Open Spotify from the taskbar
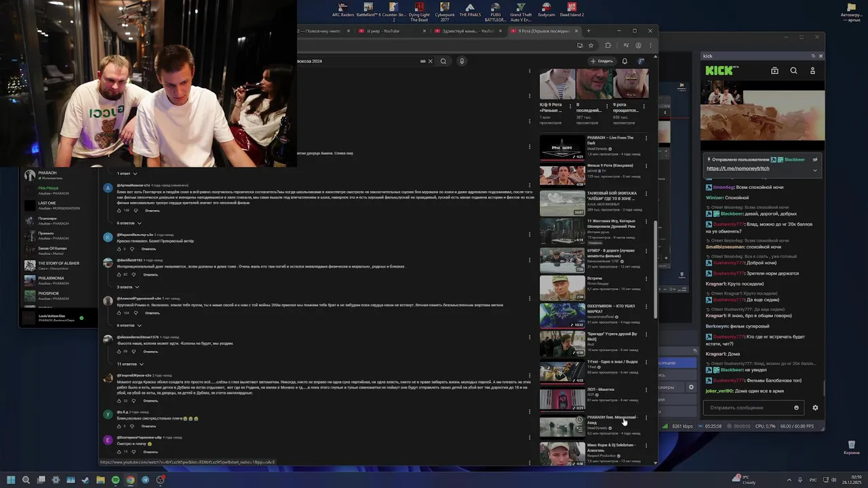Image resolution: width=868 pixels, height=488 pixels. pyautogui.click(x=115, y=479)
